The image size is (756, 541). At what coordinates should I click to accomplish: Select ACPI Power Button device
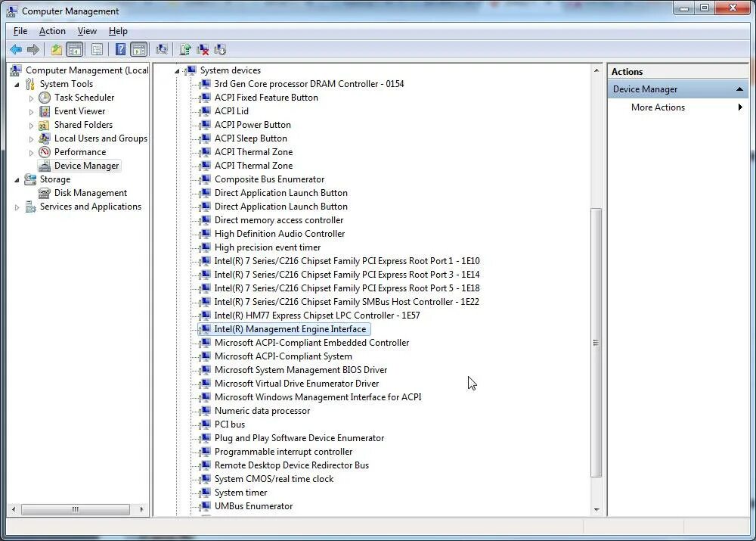pos(253,125)
